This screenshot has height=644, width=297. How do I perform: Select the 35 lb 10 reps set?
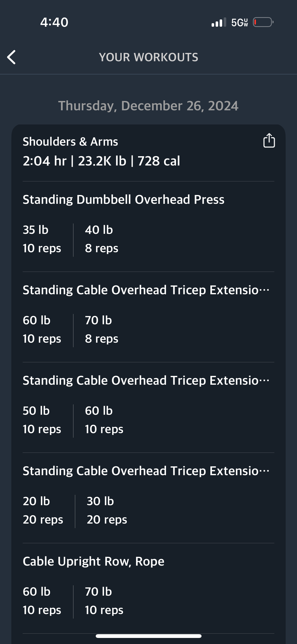[42, 239]
